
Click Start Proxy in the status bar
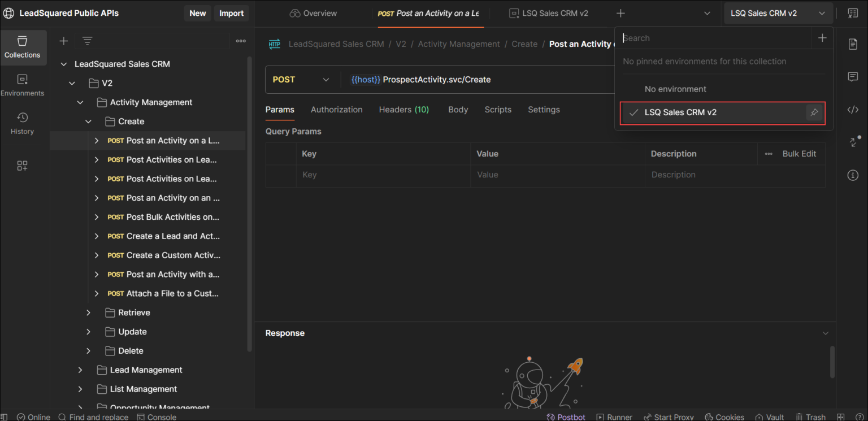pyautogui.click(x=669, y=417)
